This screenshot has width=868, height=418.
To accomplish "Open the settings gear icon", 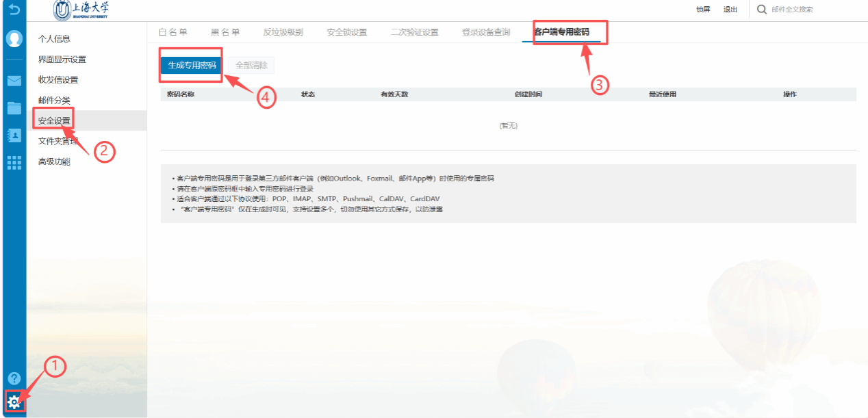I will coord(14,402).
